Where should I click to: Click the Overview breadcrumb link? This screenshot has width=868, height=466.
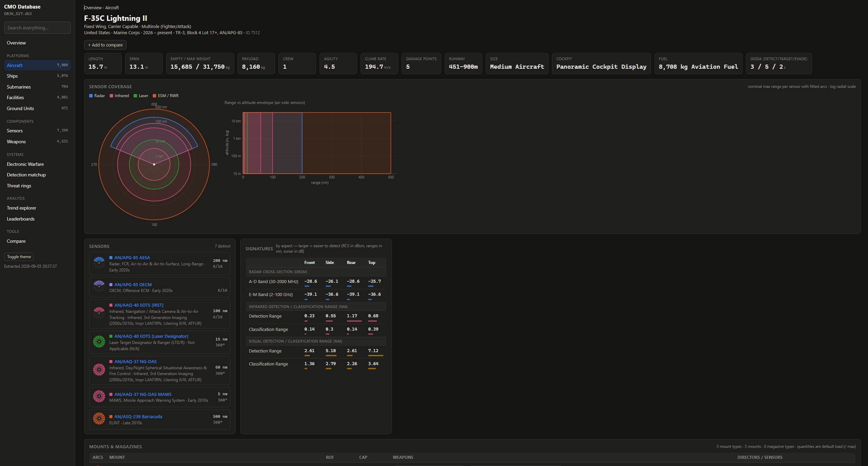click(x=93, y=8)
